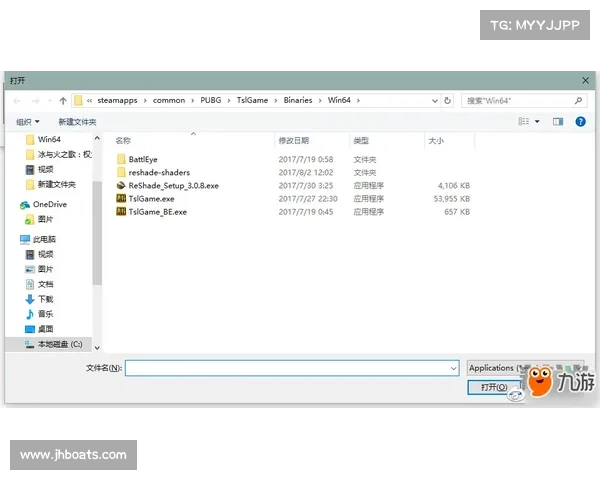
Task: Close the 打开 dialog
Action: point(585,80)
